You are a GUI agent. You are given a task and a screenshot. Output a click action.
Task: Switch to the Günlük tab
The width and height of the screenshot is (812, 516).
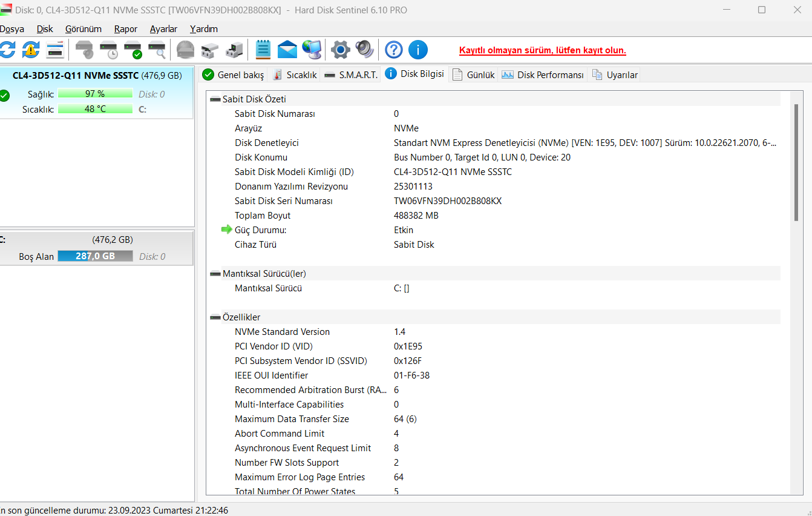pos(474,74)
